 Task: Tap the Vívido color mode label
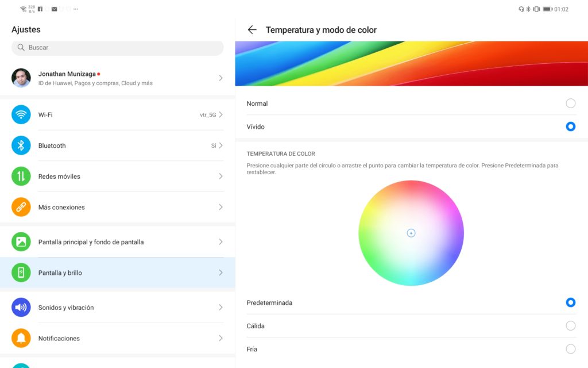pos(256,127)
